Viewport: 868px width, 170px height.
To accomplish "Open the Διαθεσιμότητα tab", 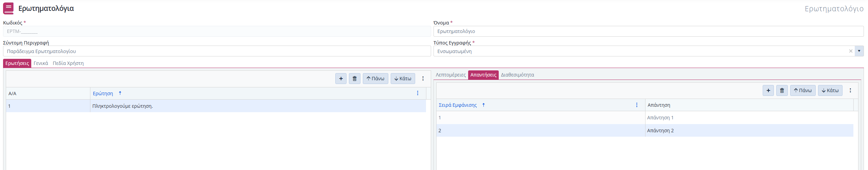I will click(x=517, y=75).
